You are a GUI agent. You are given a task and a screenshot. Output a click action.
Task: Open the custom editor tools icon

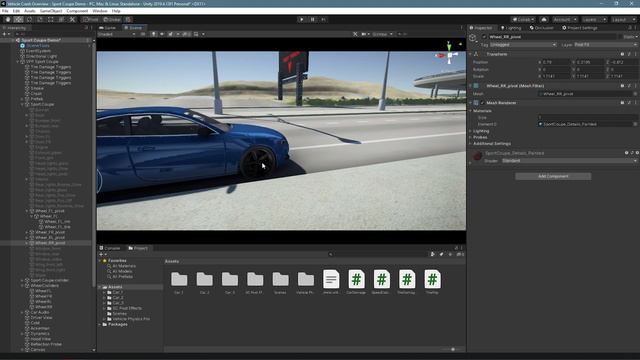point(72,19)
